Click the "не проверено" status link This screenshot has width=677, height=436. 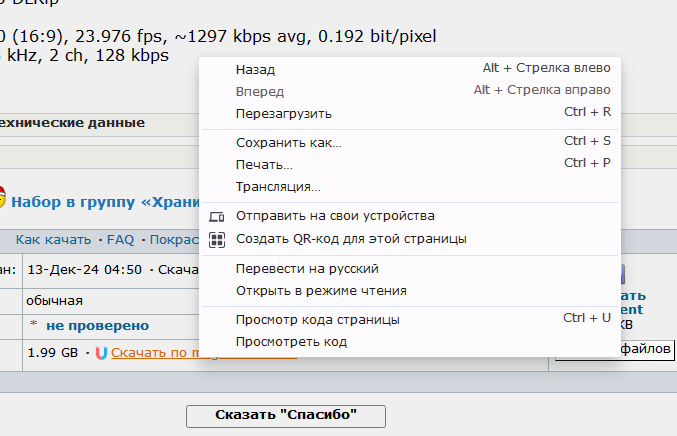pos(97,325)
